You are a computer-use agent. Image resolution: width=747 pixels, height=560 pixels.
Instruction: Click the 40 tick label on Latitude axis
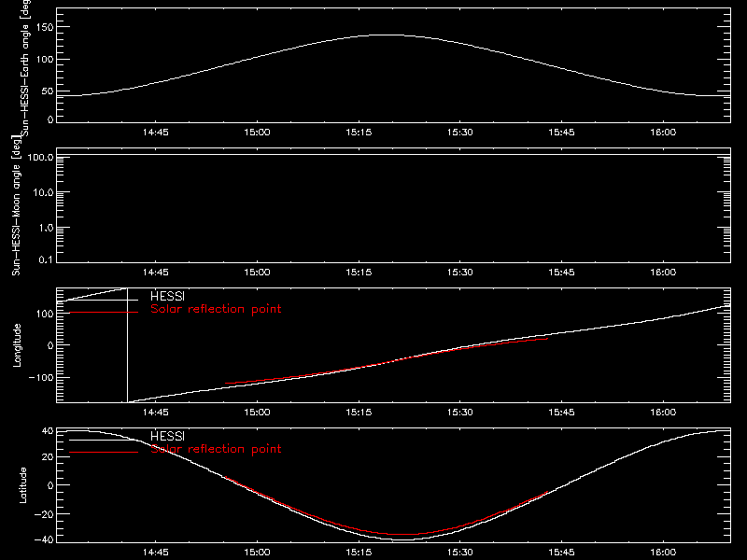point(48,431)
